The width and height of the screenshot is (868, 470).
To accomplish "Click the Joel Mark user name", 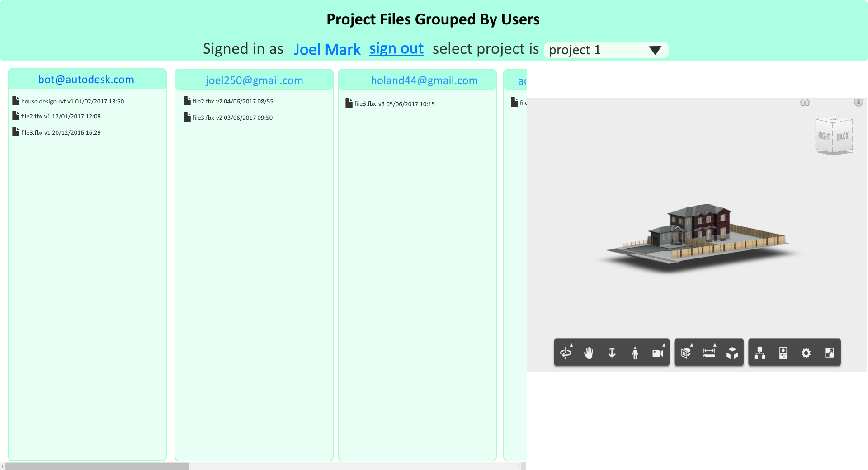I will [327, 49].
